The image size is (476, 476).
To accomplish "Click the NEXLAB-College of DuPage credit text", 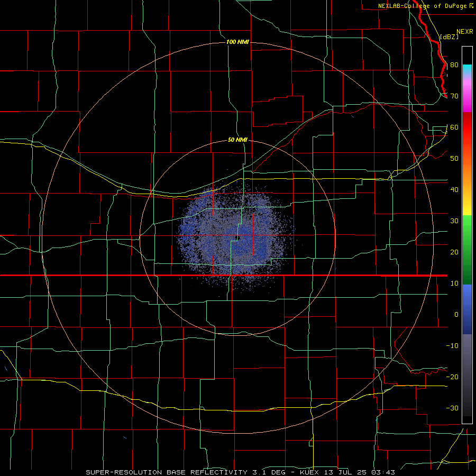I will (x=425, y=6).
